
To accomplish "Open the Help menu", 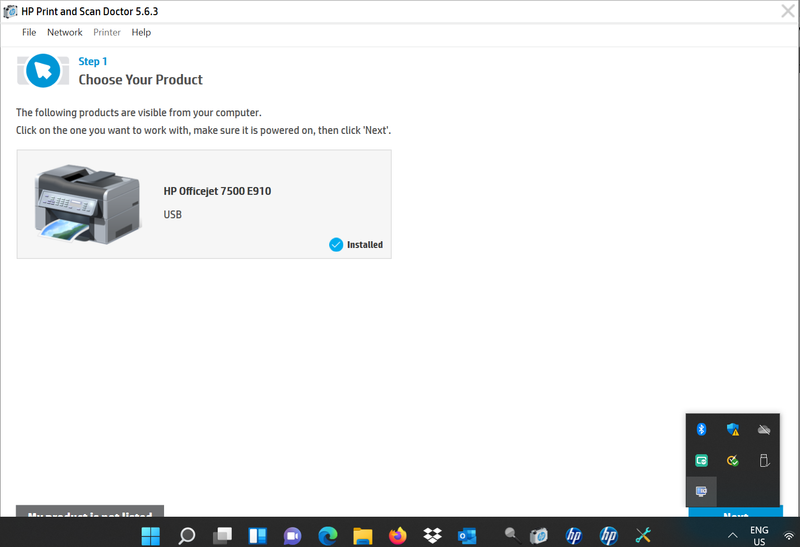I will pos(141,33).
